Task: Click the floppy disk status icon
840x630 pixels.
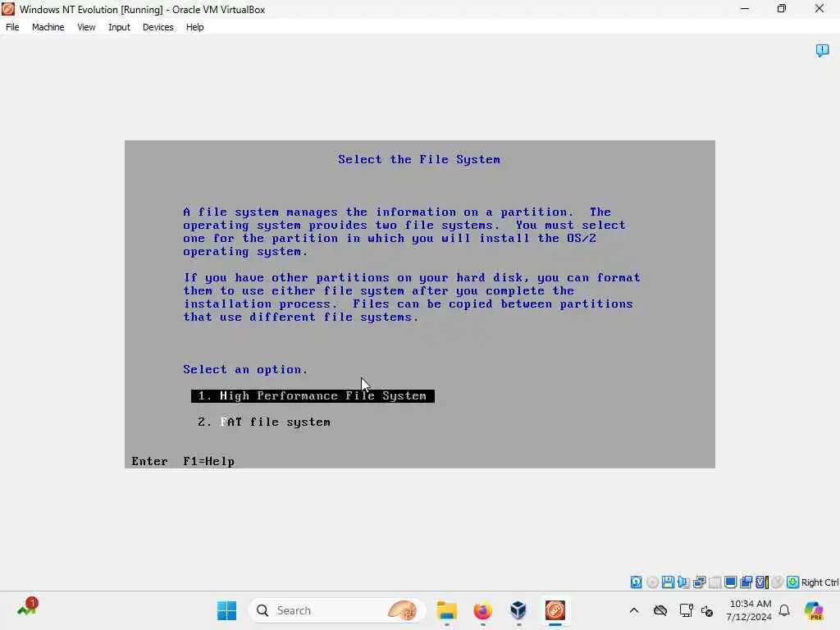Action: pos(668,582)
